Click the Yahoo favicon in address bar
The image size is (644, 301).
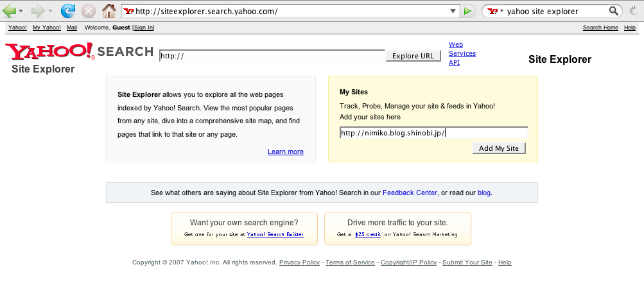pos(128,12)
